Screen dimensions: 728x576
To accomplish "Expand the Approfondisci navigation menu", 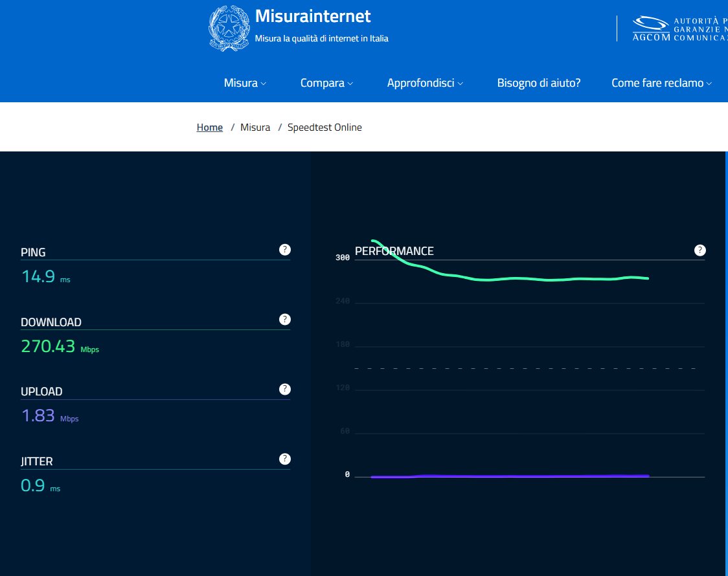I will 425,83.
